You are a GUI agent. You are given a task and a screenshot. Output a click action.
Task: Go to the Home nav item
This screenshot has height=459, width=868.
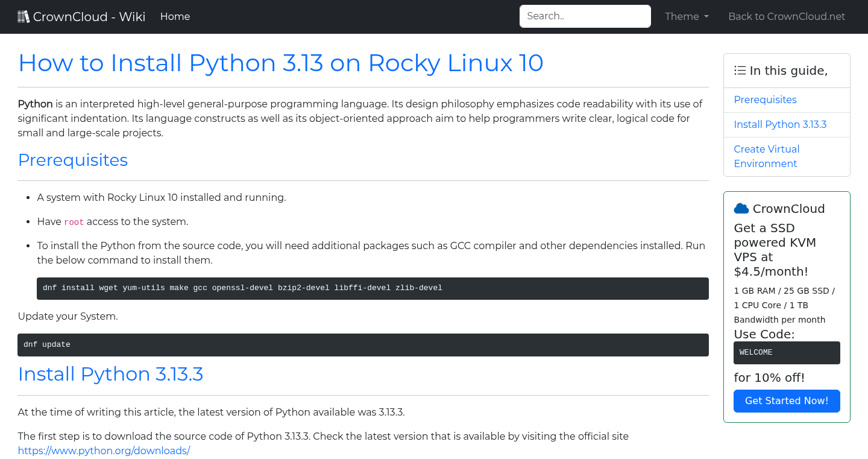coord(175,17)
